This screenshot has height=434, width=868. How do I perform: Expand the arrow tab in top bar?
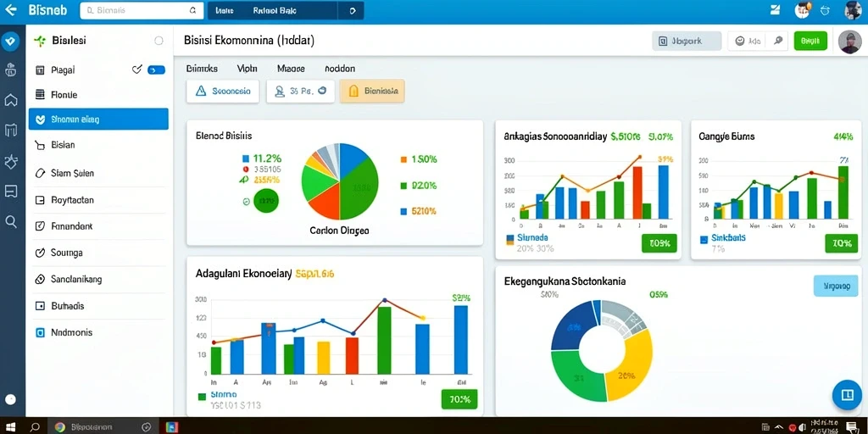(x=351, y=10)
